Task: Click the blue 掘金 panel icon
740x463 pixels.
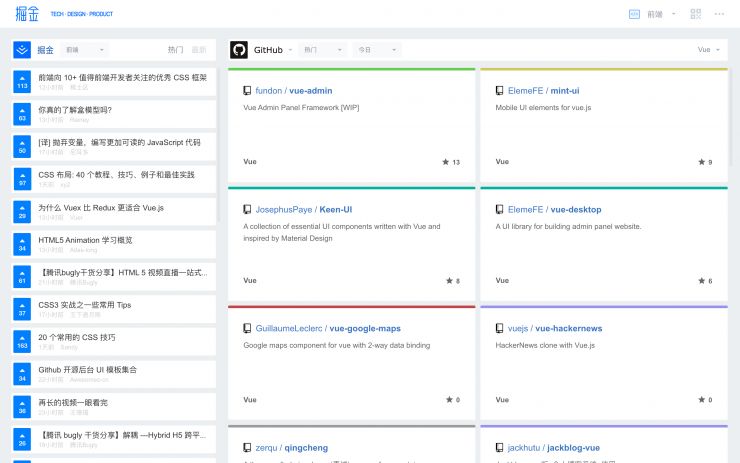Action: (22, 50)
